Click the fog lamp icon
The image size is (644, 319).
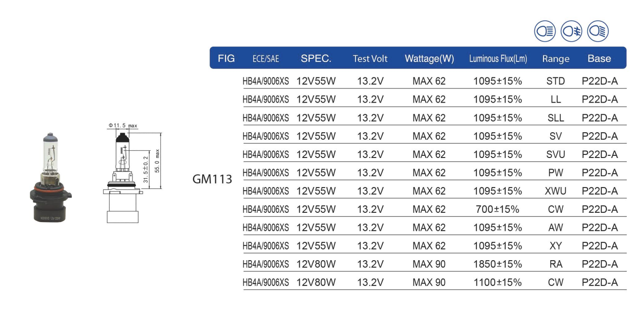coord(571,31)
